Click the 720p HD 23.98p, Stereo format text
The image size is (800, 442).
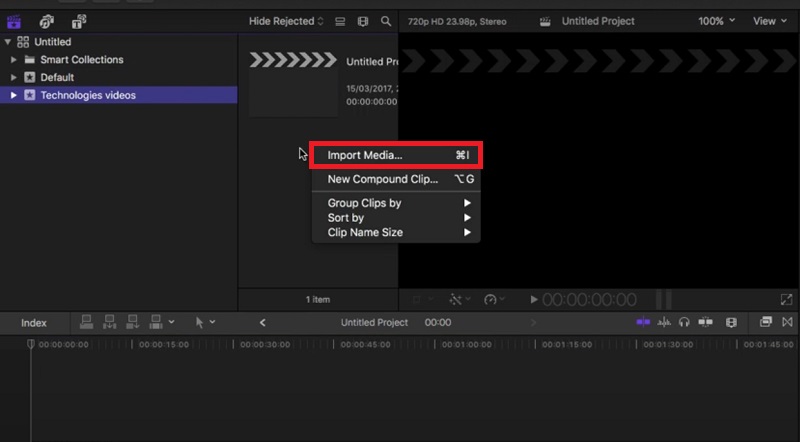[x=457, y=21]
